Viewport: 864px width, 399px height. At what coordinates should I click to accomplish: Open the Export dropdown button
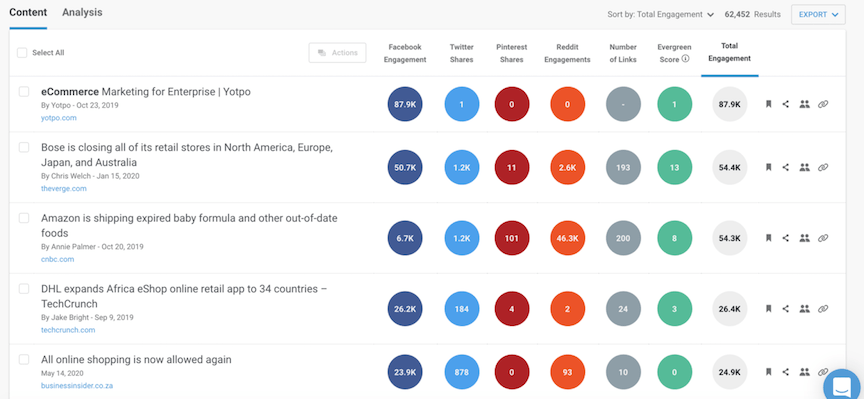pyautogui.click(x=818, y=15)
